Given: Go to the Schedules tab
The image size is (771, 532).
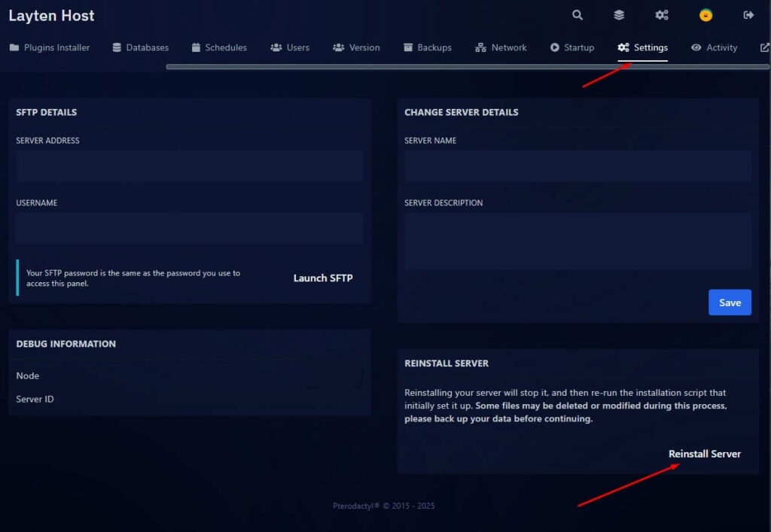Looking at the screenshot, I should tap(219, 47).
